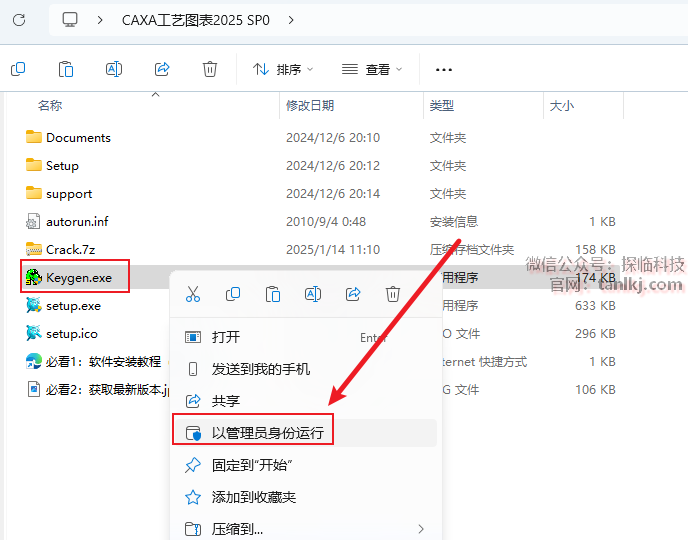Click the Paste icon in context menu
Screen dimensions: 688x540
click(x=273, y=294)
